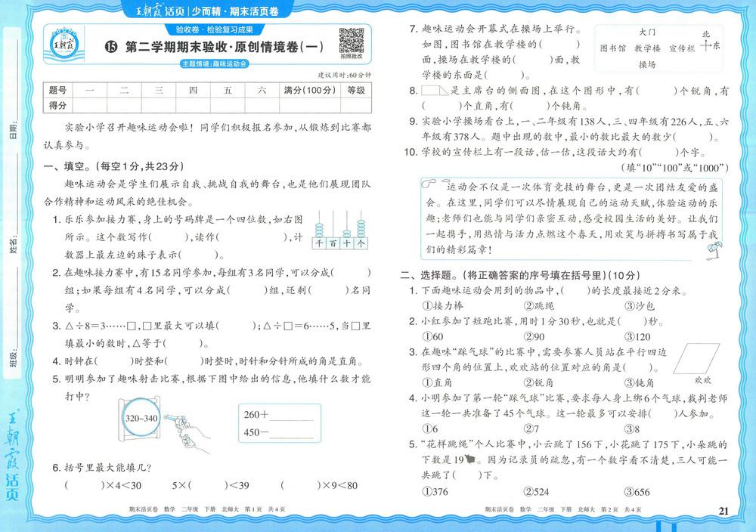Choose option ③钝角

[640, 382]
